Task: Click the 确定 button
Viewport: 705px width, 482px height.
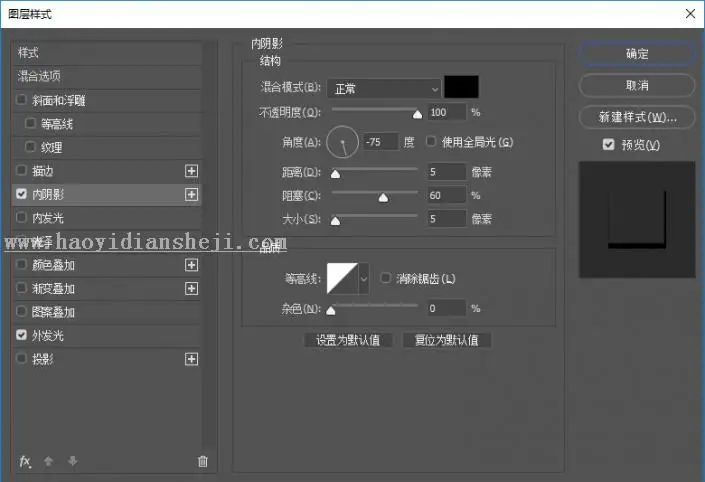Action: [x=637, y=54]
